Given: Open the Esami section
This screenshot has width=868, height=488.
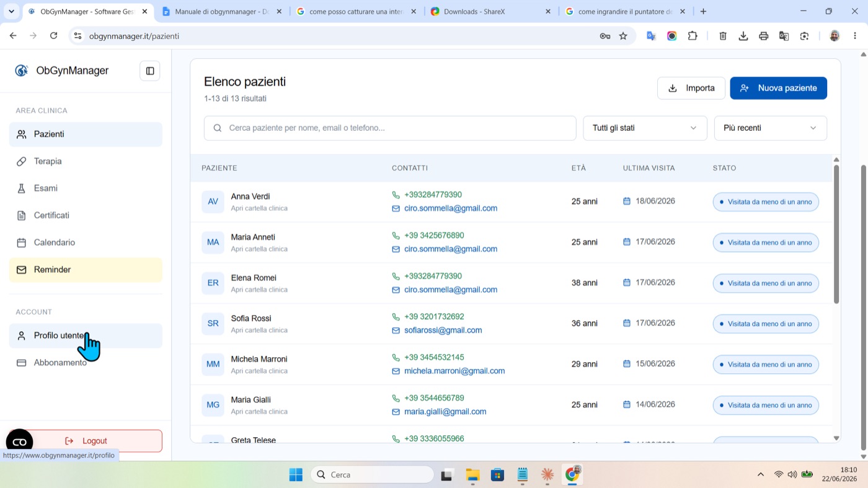Looking at the screenshot, I should [86, 189].
